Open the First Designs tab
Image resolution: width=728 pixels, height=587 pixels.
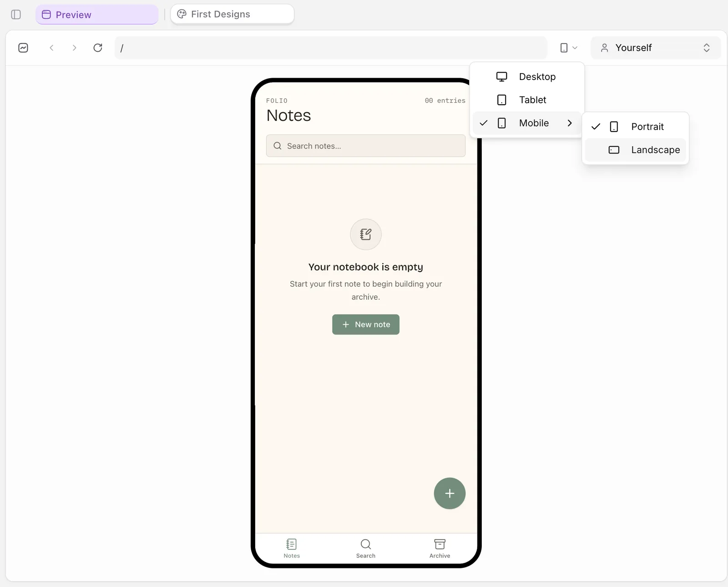[x=232, y=14]
